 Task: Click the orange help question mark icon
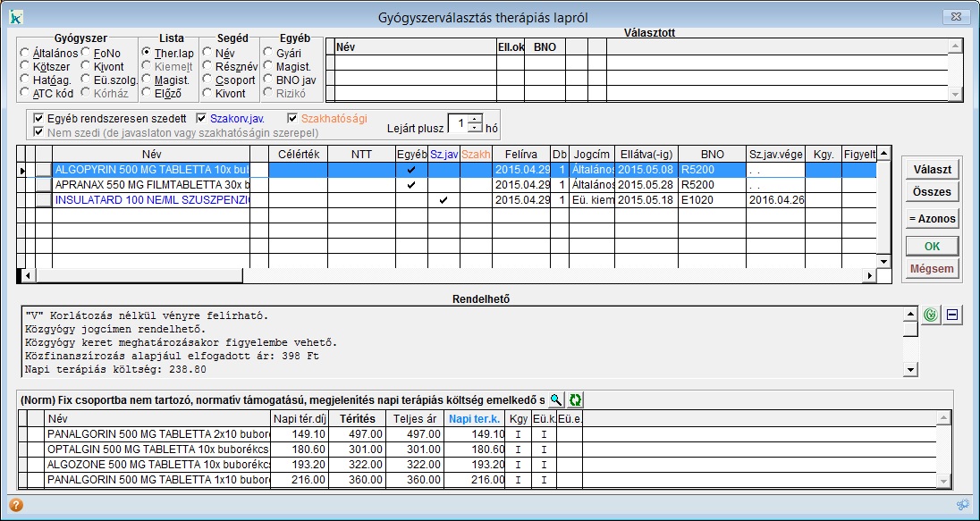click(x=15, y=505)
